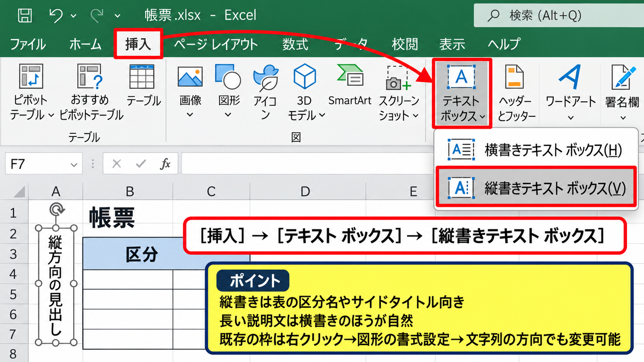Screen dimensions: 644x362
Task: Open the Screenshot (スクリーンショット) menu
Action: (x=399, y=92)
